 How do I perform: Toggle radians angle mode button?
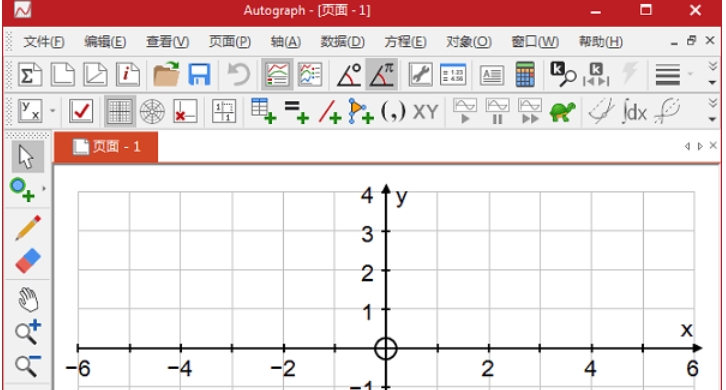[x=382, y=74]
